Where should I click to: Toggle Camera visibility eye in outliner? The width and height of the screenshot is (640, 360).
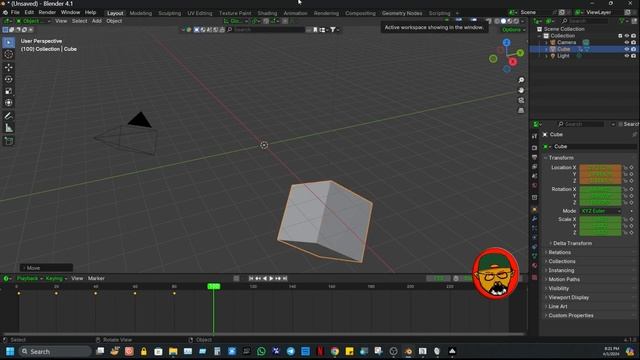pyautogui.click(x=627, y=42)
